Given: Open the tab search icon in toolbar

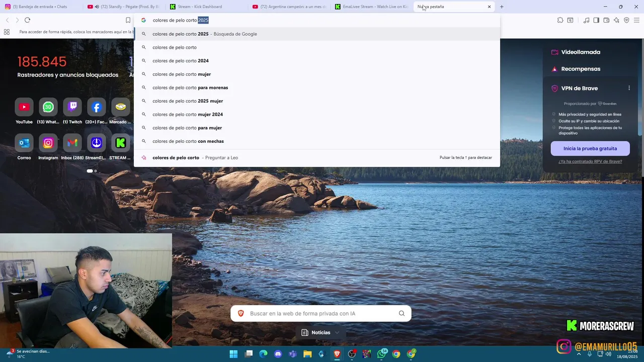Looking at the screenshot, I should (x=570, y=20).
